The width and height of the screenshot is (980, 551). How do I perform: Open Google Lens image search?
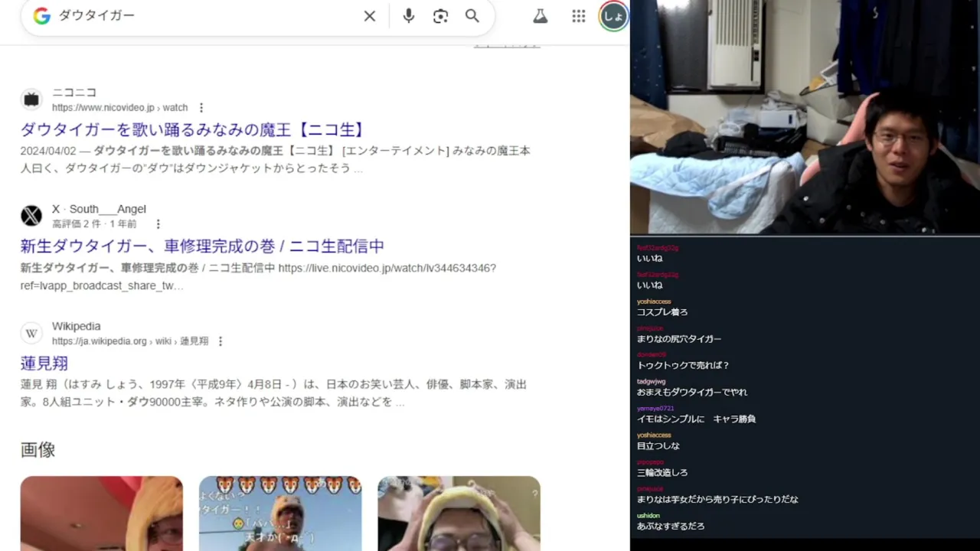coord(440,16)
